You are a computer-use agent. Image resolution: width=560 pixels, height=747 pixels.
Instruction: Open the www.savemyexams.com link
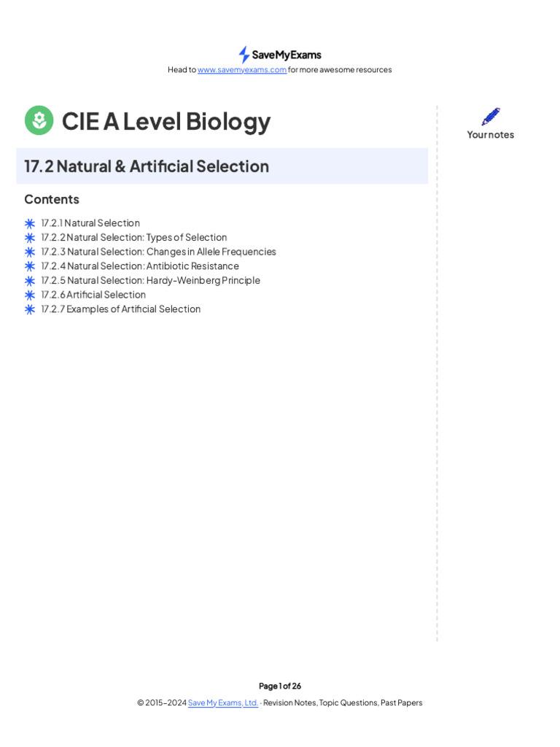[242, 70]
